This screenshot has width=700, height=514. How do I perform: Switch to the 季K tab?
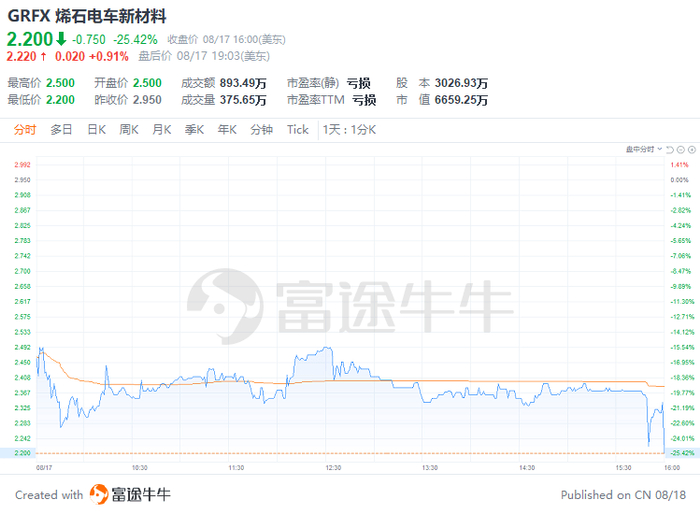coord(194,130)
